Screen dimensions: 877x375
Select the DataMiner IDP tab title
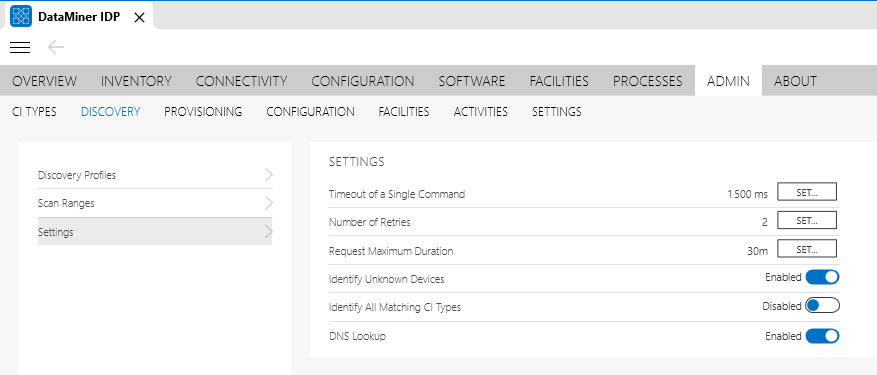[79, 17]
